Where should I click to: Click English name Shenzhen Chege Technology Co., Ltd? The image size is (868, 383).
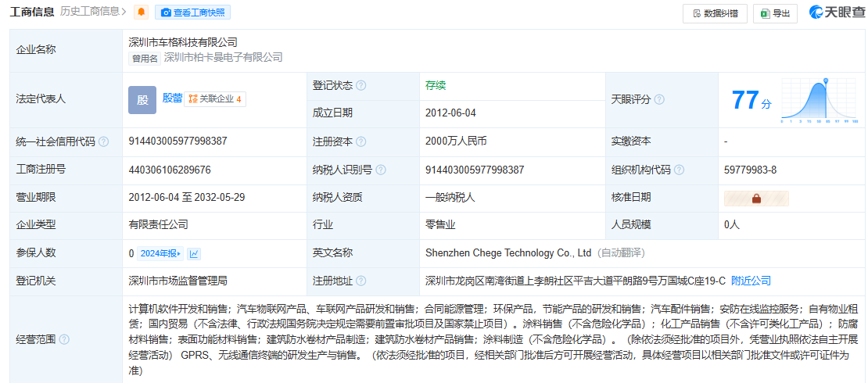(508, 253)
